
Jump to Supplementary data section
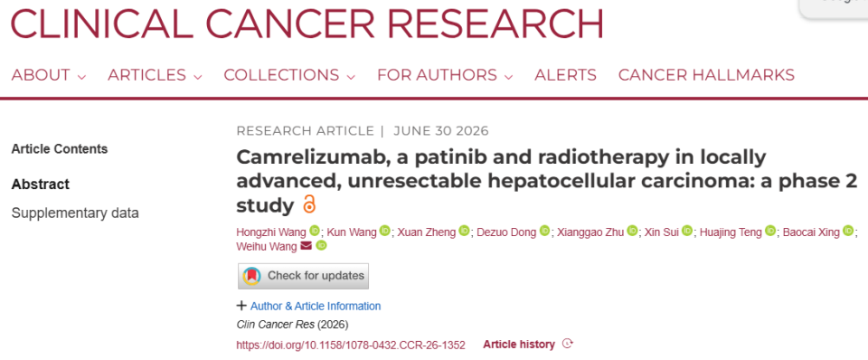pyautogui.click(x=75, y=213)
